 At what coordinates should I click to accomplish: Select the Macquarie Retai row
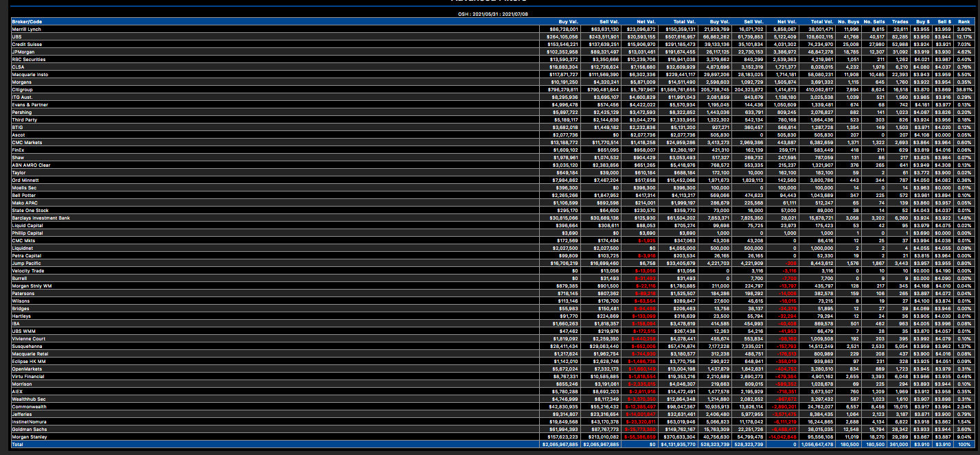[492, 354]
